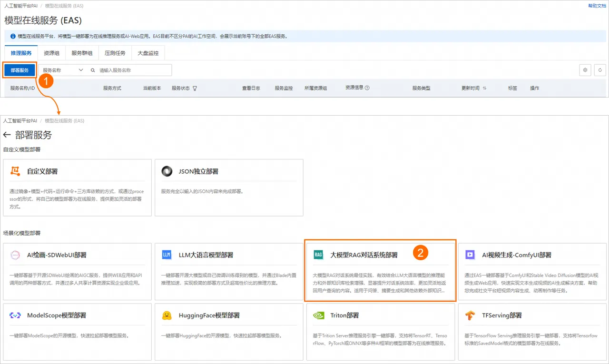This screenshot has height=364, width=609.
Task: Click the settings gear icon in toolbar
Action: tap(585, 70)
